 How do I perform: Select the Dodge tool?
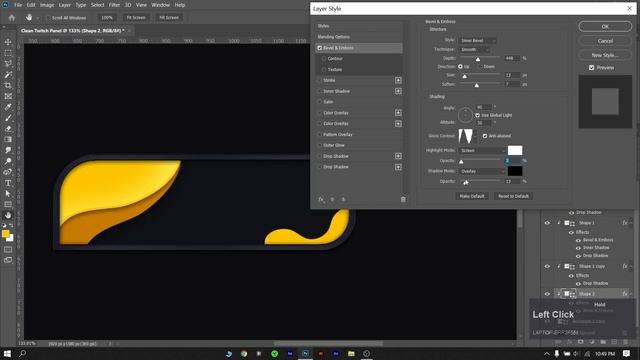[x=8, y=161]
